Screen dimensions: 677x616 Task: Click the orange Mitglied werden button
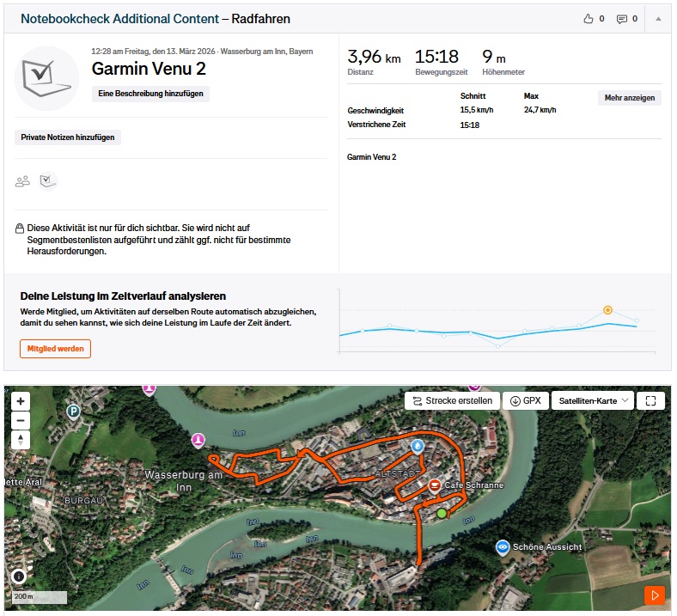pos(55,349)
